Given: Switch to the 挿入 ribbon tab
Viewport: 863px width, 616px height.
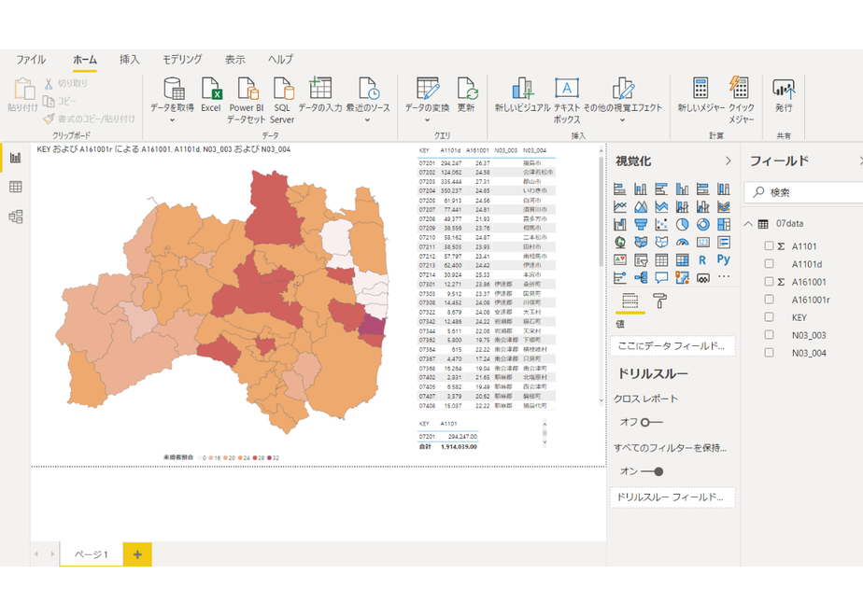Looking at the screenshot, I should (129, 60).
